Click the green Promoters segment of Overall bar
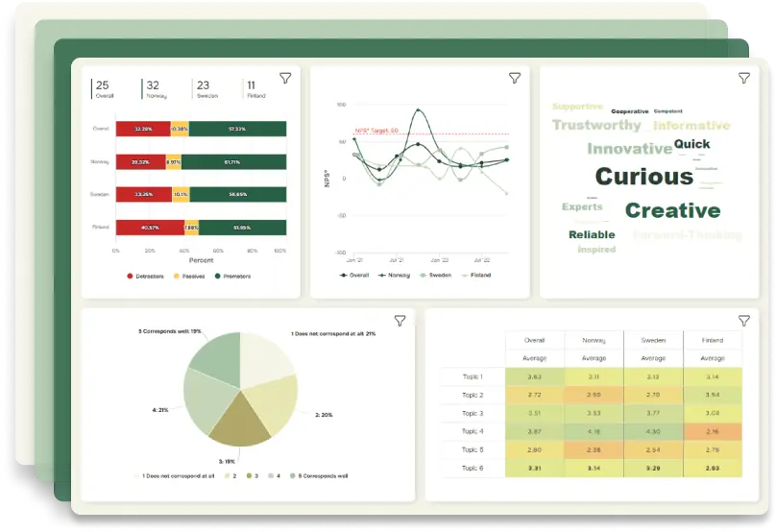 (x=237, y=129)
